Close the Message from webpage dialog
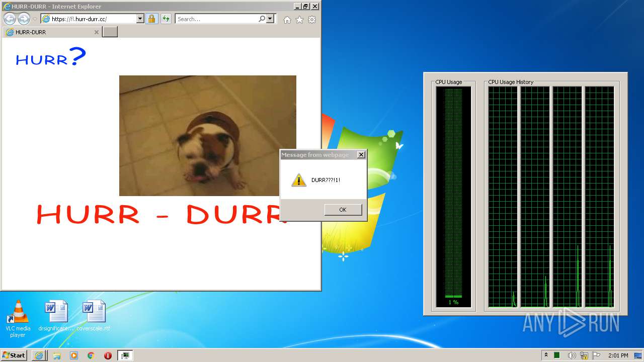The width and height of the screenshot is (644, 362). (361, 155)
